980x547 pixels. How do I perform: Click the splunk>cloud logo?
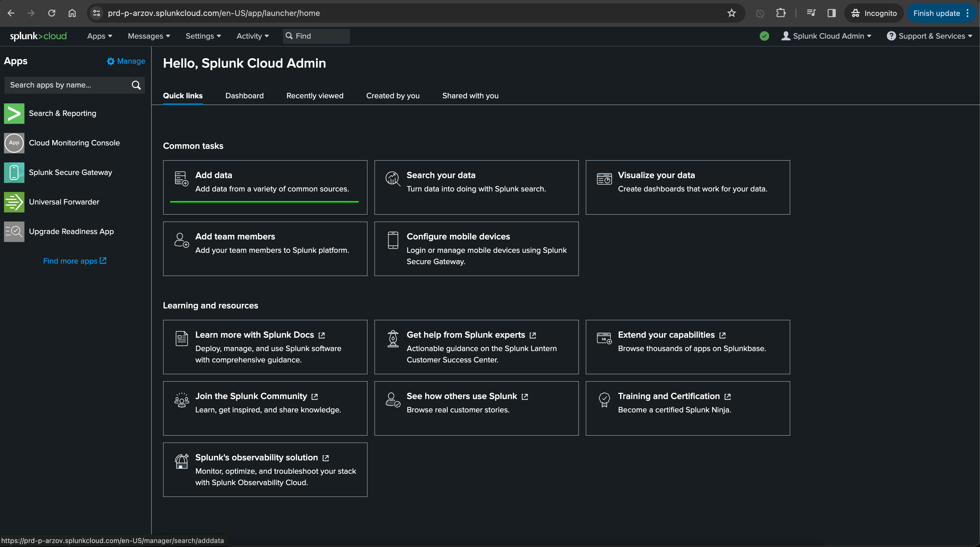[38, 36]
